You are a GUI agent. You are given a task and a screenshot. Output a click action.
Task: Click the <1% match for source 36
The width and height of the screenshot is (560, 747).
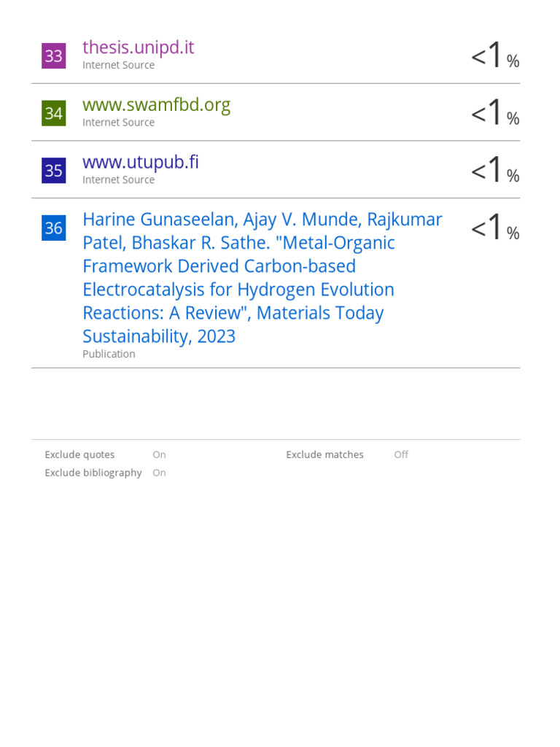coord(494,229)
